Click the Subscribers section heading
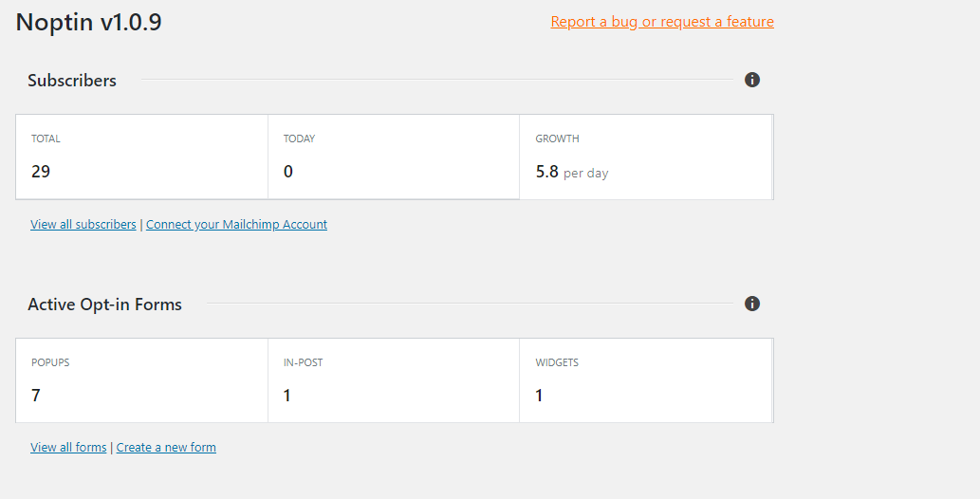 click(72, 81)
